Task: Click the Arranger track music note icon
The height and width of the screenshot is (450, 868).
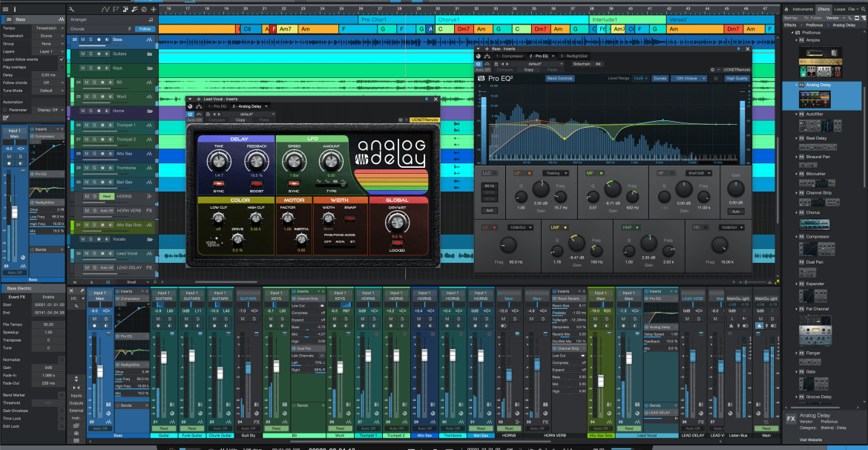Action: click(151, 19)
